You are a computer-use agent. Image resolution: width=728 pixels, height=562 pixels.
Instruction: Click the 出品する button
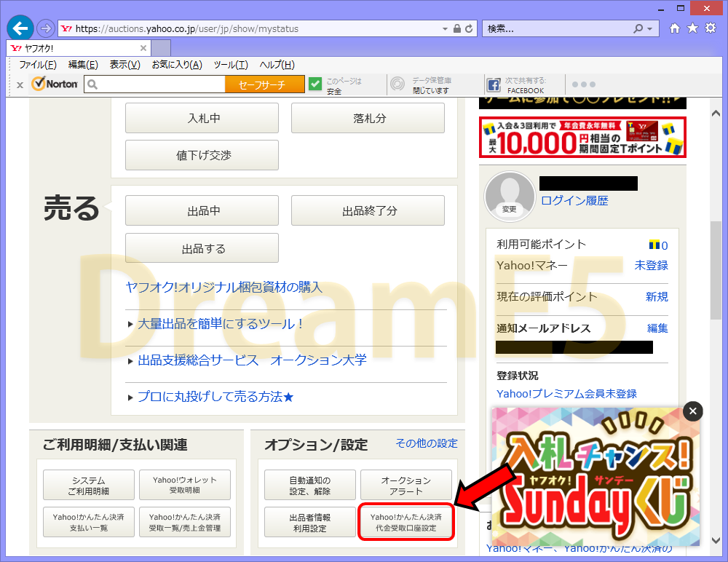pos(202,248)
